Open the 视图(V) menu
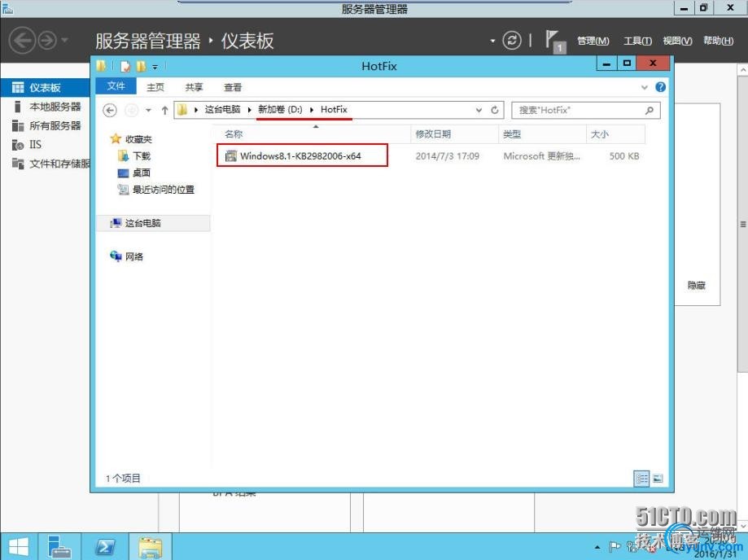This screenshot has height=560, width=748. (x=677, y=41)
